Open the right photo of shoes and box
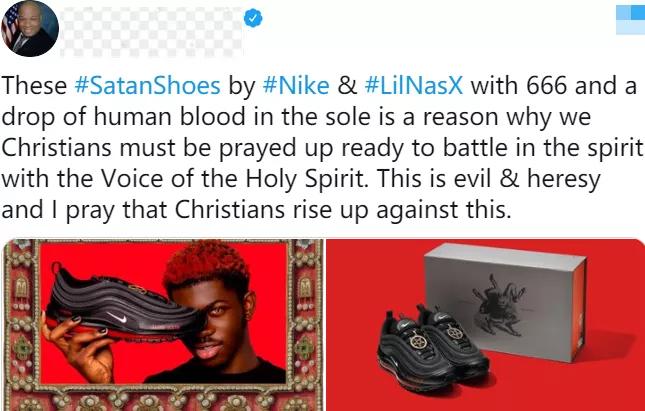 pos(485,325)
